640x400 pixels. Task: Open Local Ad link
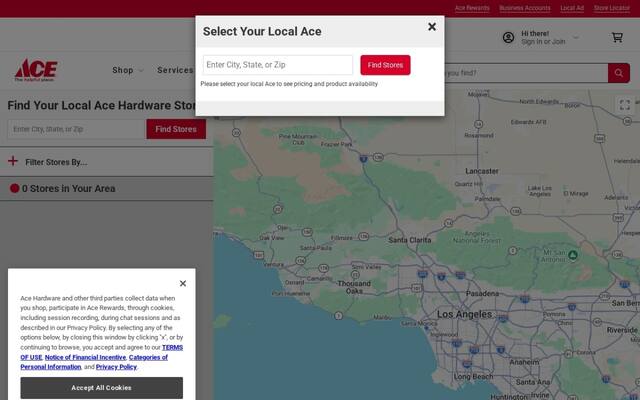click(572, 8)
